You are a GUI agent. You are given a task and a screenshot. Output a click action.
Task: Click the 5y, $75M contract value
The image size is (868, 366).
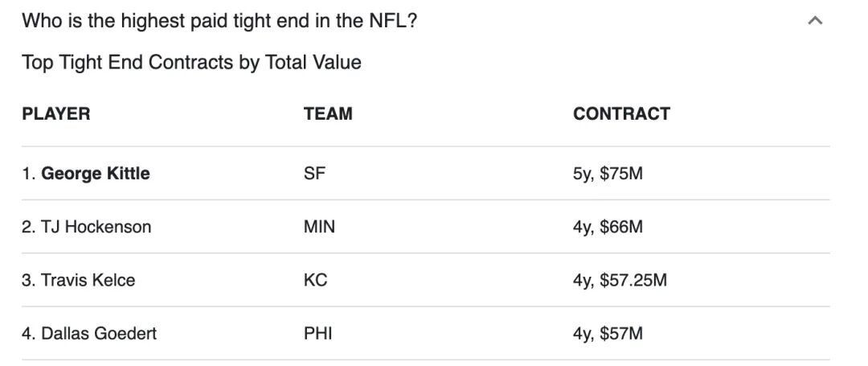coord(608,173)
